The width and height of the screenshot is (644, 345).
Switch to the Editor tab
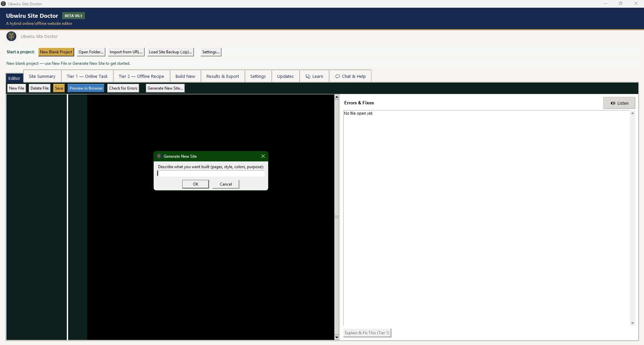point(14,78)
